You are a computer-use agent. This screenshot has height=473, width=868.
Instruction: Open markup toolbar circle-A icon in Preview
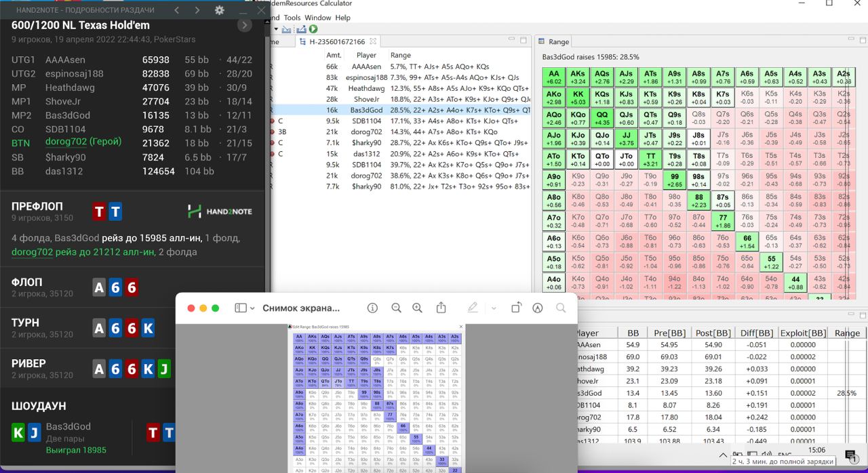(x=538, y=308)
